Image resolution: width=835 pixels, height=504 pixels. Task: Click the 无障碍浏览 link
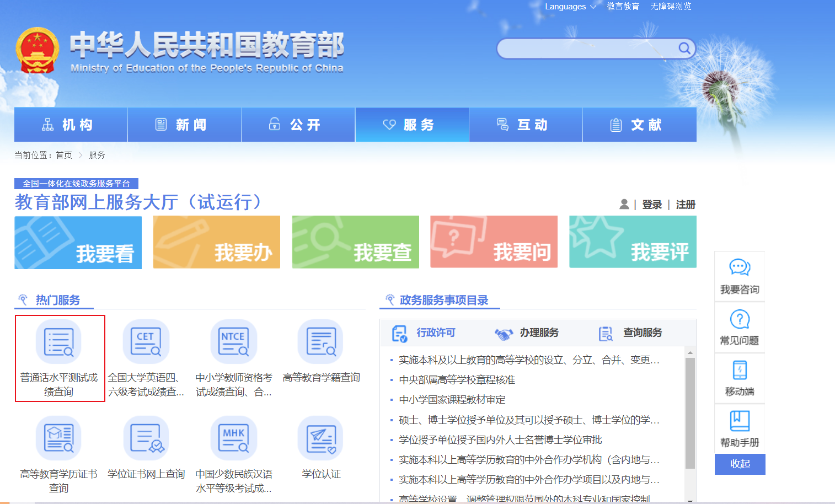[671, 7]
